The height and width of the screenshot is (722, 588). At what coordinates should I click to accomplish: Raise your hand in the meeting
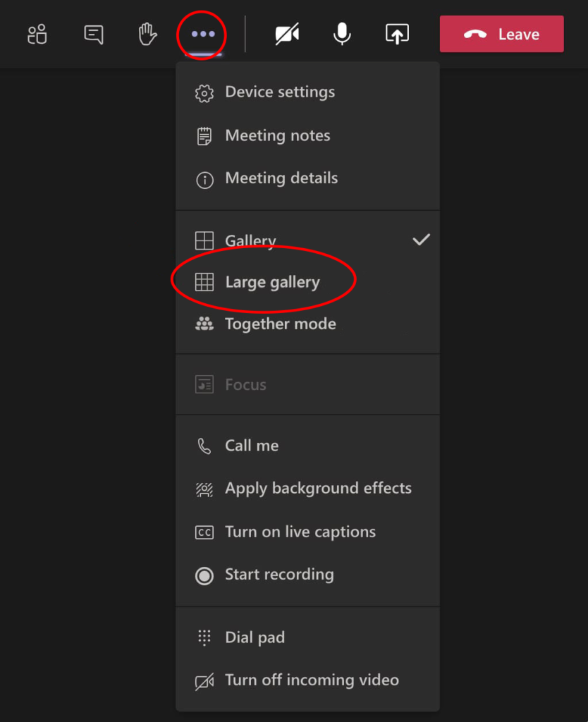[x=147, y=34]
